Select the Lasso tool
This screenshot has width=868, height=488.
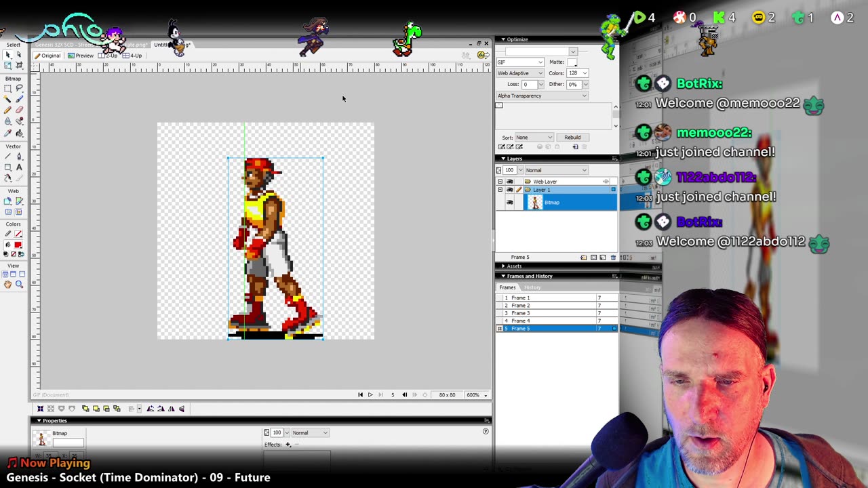point(19,88)
